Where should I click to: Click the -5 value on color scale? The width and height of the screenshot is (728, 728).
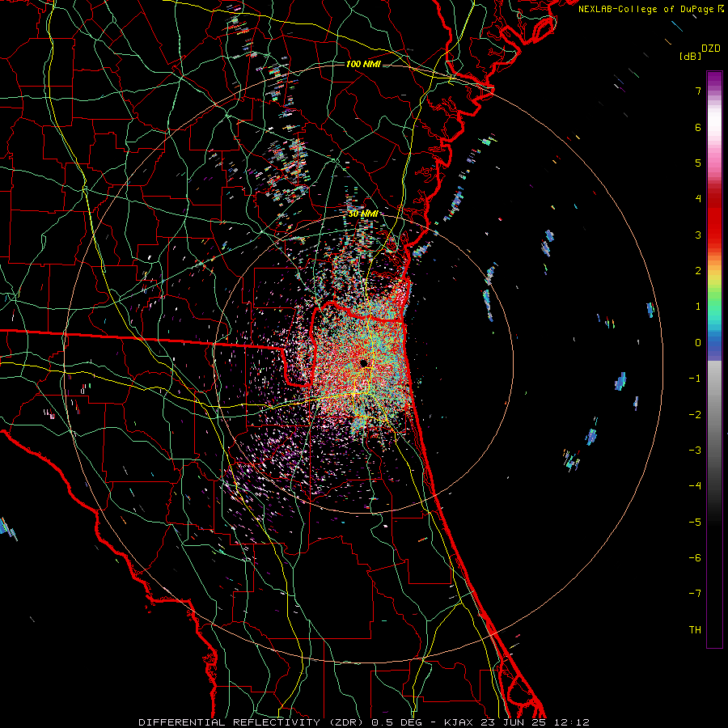(x=695, y=522)
